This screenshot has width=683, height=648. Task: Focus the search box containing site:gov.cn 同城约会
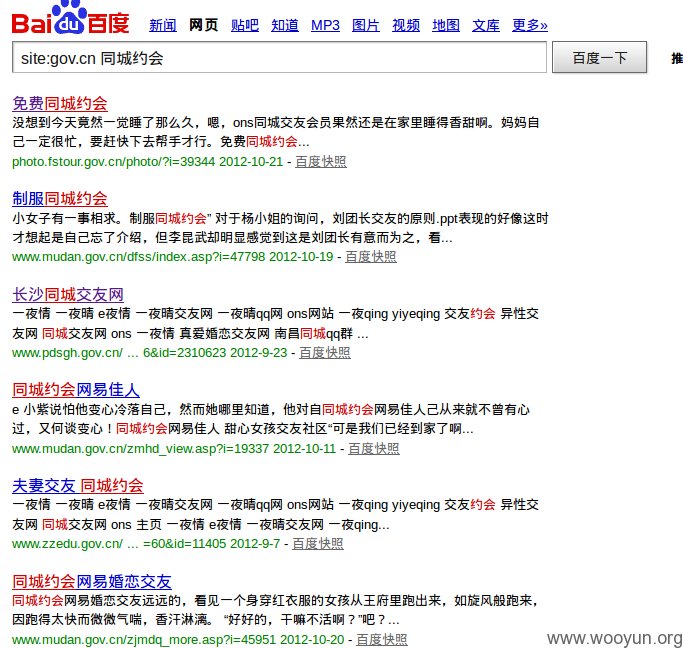point(279,57)
